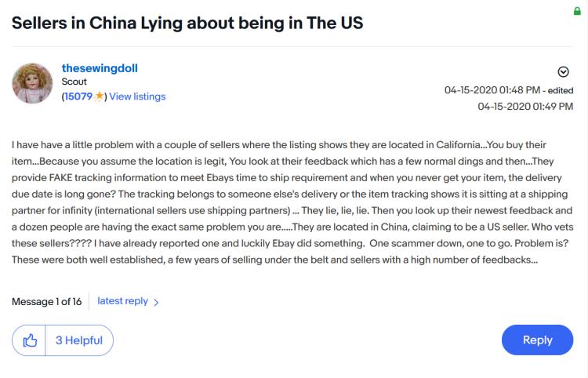Click the Message 1 of 16 indicator
The height and width of the screenshot is (378, 588).
point(46,302)
